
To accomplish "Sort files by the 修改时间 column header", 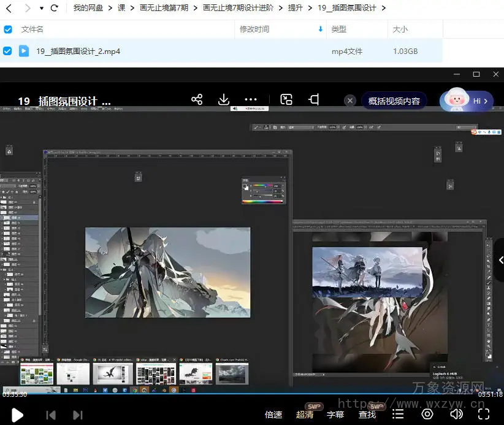I will pos(254,29).
